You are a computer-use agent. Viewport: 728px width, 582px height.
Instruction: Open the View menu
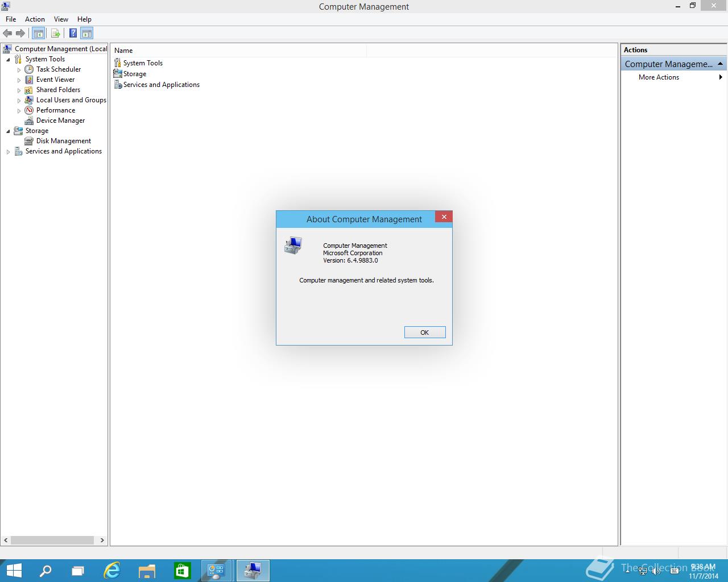tap(61, 19)
